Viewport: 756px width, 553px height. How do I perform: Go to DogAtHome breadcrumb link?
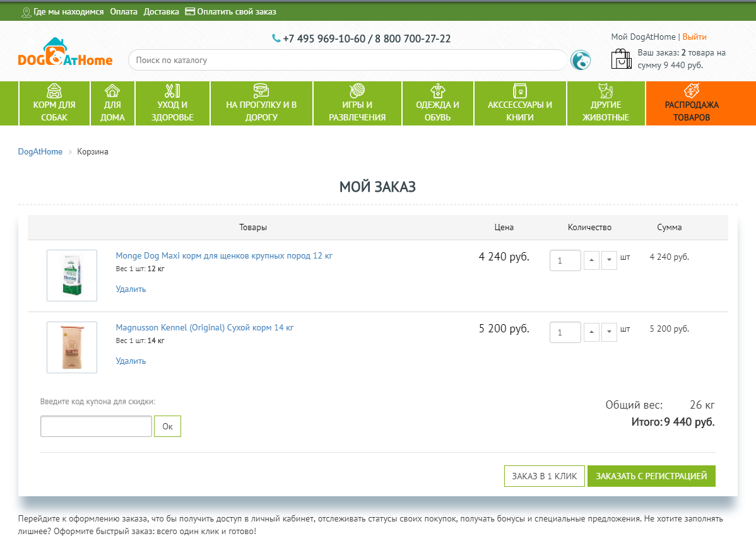click(x=40, y=152)
